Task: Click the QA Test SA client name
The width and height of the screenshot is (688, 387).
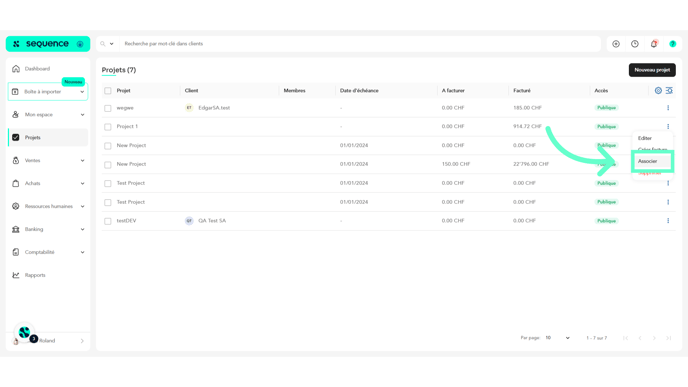Action: pyautogui.click(x=212, y=221)
